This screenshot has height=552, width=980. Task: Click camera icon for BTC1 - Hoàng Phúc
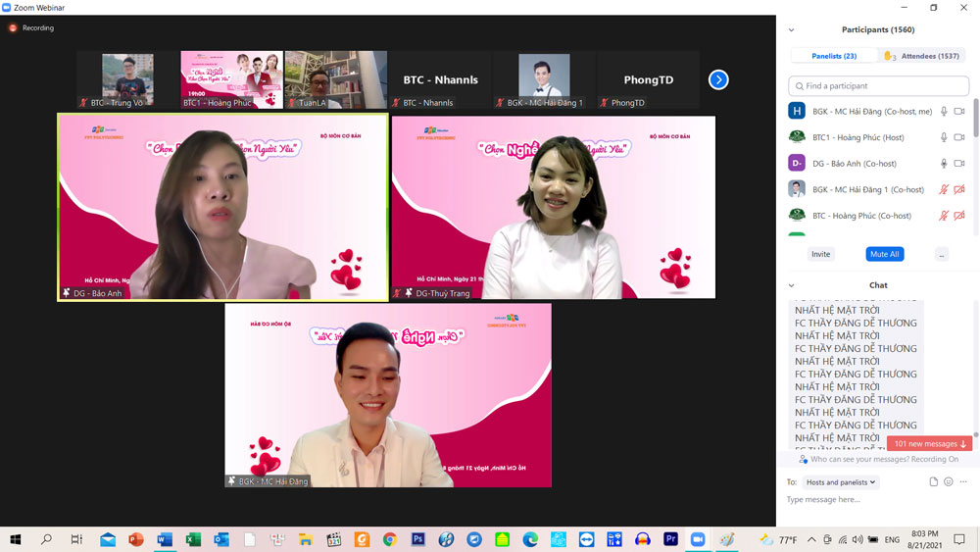pyautogui.click(x=959, y=137)
